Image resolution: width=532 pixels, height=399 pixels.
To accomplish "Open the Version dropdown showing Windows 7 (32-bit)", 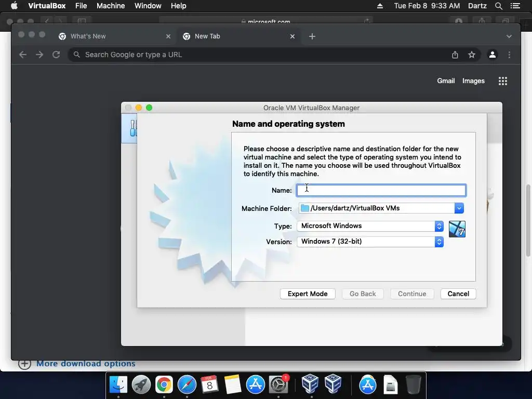I will coord(370,242).
